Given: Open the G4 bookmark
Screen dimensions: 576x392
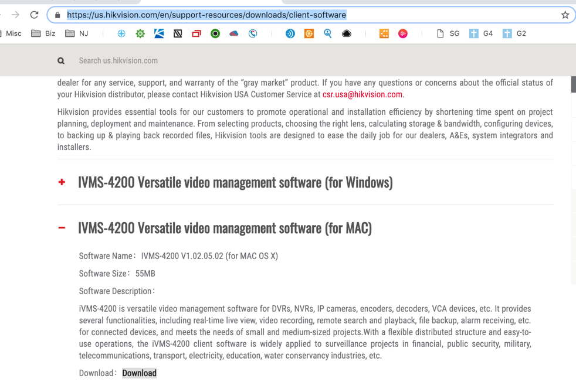Looking at the screenshot, I should [x=481, y=33].
